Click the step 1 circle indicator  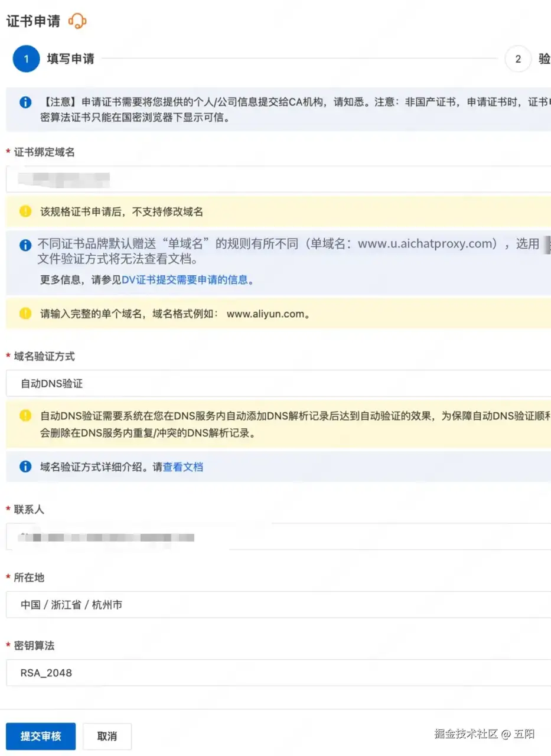click(x=26, y=59)
